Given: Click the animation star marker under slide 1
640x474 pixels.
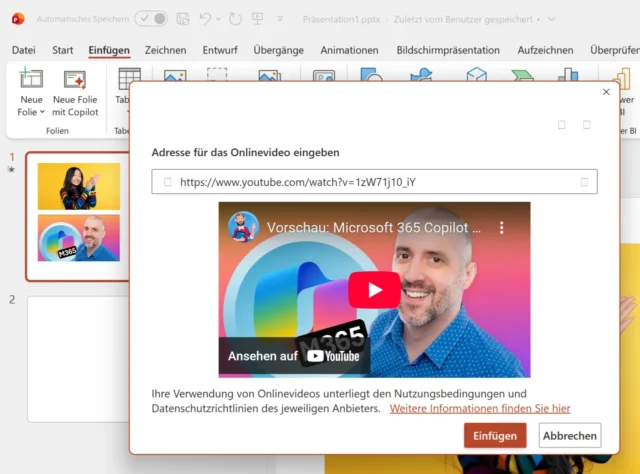Looking at the screenshot, I should tap(11, 169).
